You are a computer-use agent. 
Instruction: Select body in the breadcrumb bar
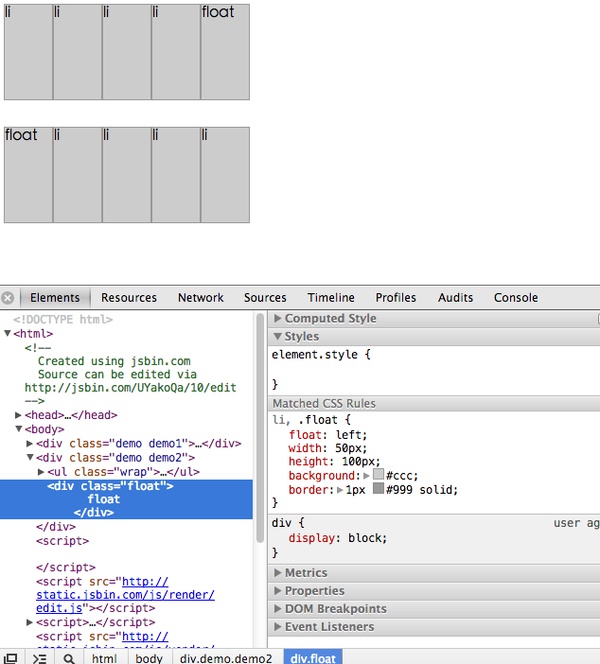click(149, 658)
